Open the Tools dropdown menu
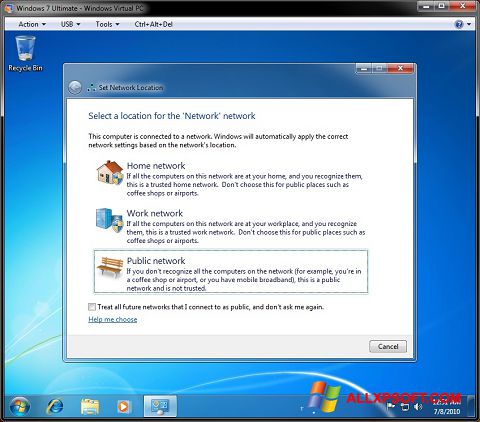 point(107,24)
